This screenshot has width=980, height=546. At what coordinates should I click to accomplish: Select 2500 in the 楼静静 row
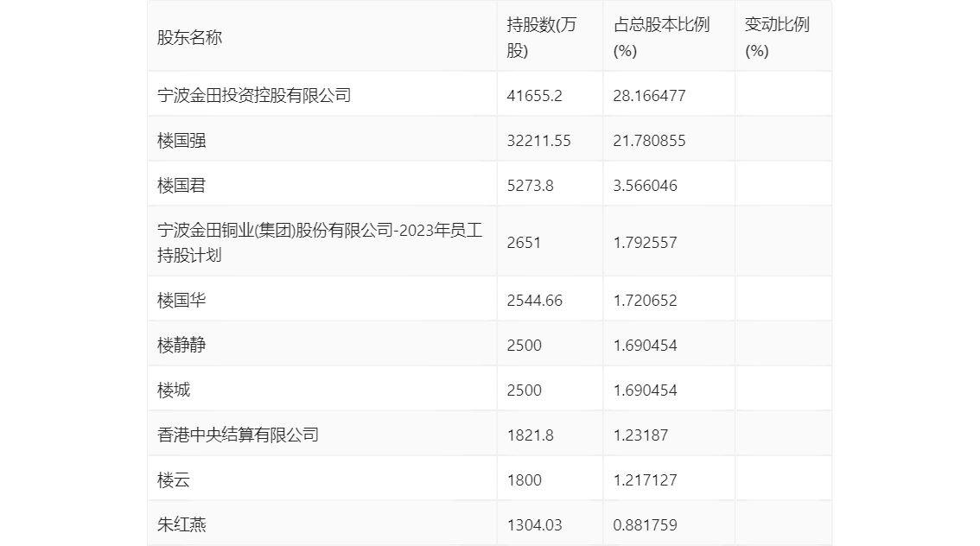coord(524,346)
